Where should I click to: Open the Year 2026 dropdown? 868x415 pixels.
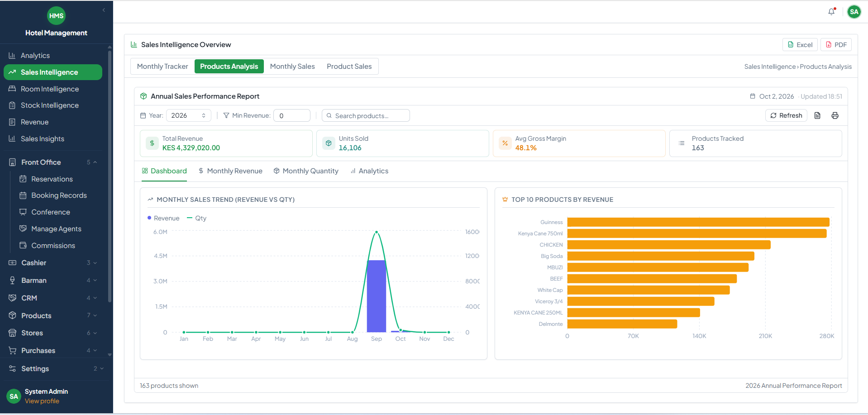click(188, 115)
